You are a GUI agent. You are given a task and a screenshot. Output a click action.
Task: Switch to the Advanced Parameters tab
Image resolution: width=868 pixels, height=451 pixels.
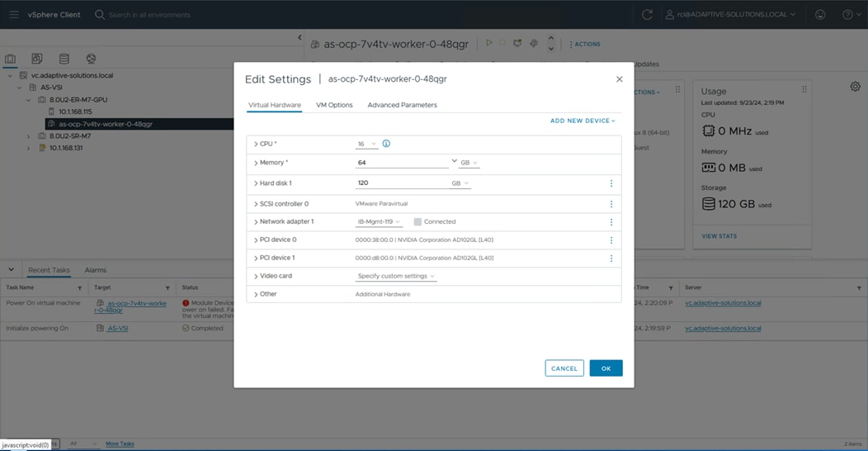(402, 105)
